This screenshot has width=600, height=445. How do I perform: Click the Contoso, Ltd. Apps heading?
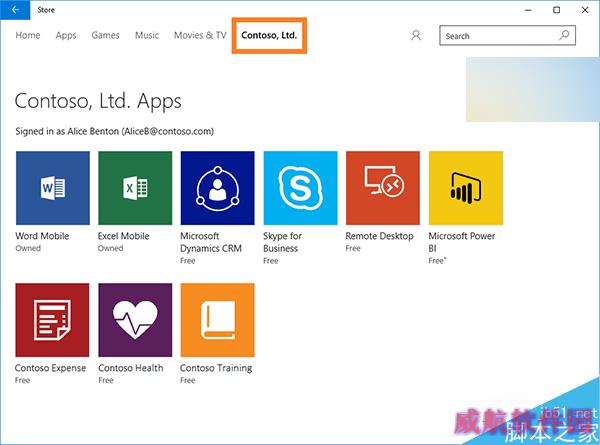(x=98, y=101)
